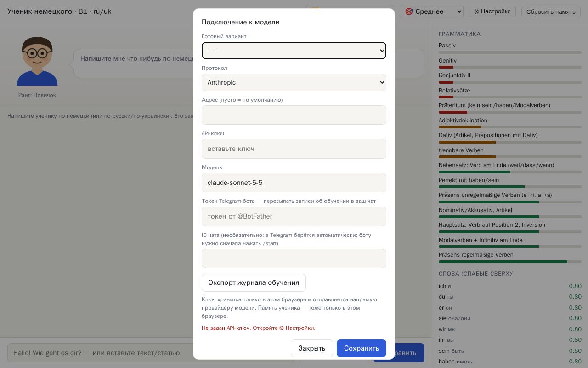The height and width of the screenshot is (368, 588).
Task: Open the Среднее difficulty dropdown
Action: 431,11
